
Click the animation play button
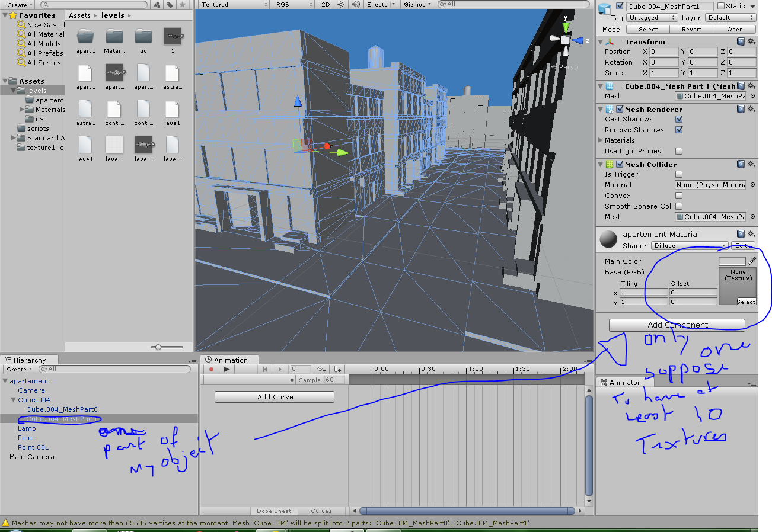pos(227,369)
